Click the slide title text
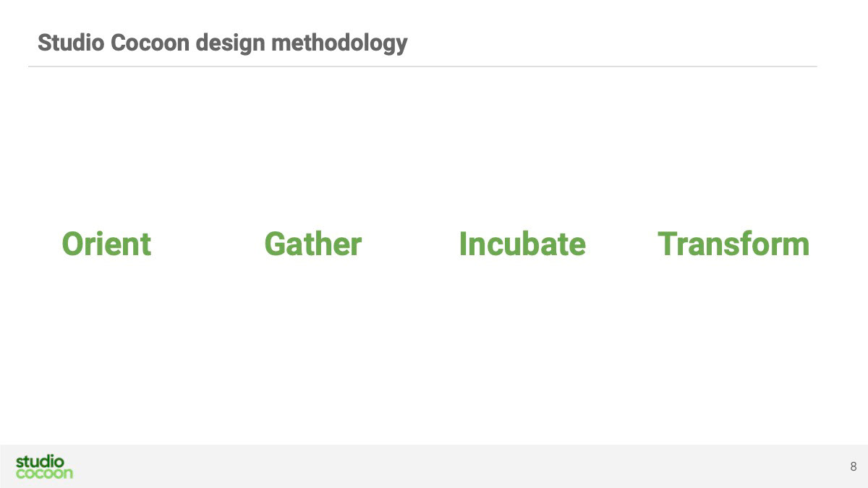Screen dimensions: 868x488 [222, 43]
